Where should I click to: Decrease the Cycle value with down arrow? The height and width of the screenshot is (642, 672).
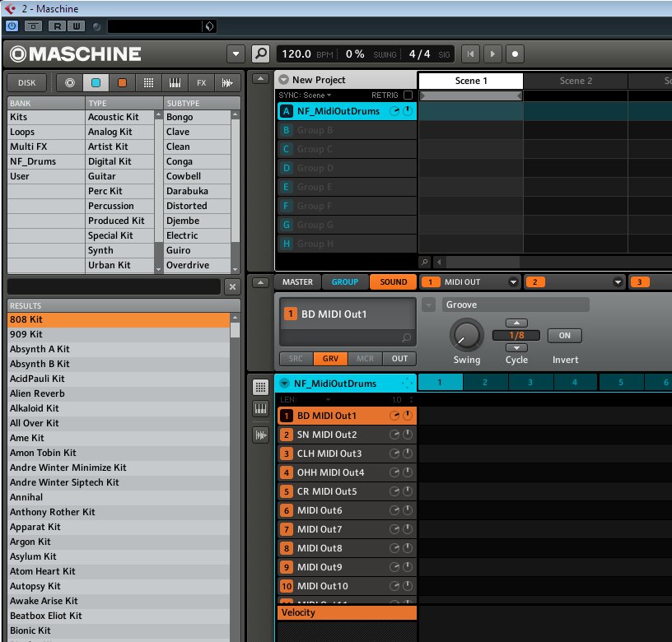pos(516,348)
